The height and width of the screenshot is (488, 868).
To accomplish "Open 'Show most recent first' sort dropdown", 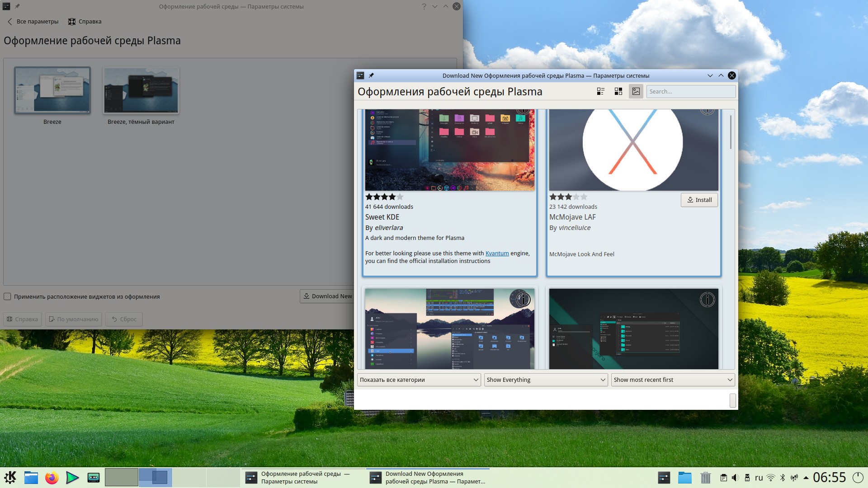I will (673, 380).
